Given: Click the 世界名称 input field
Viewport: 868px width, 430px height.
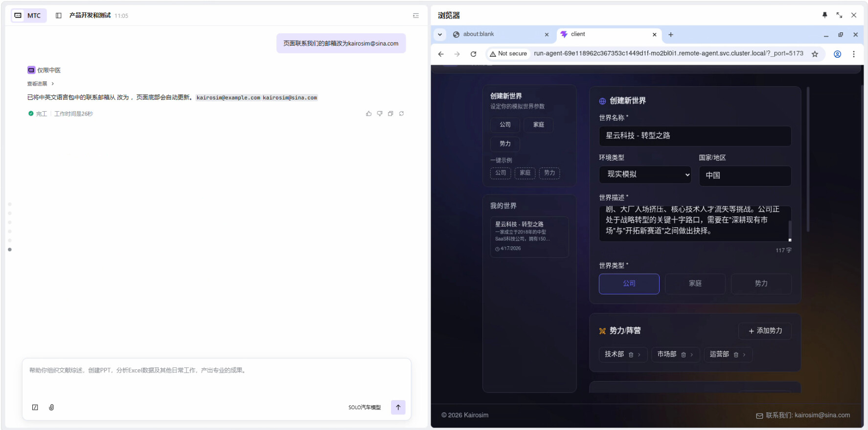Looking at the screenshot, I should (695, 136).
